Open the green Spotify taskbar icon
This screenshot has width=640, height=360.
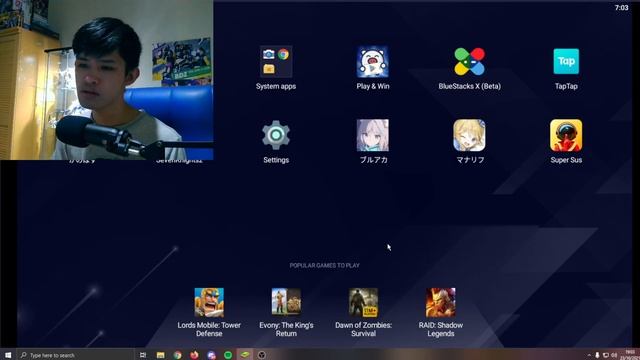[x=228, y=355]
